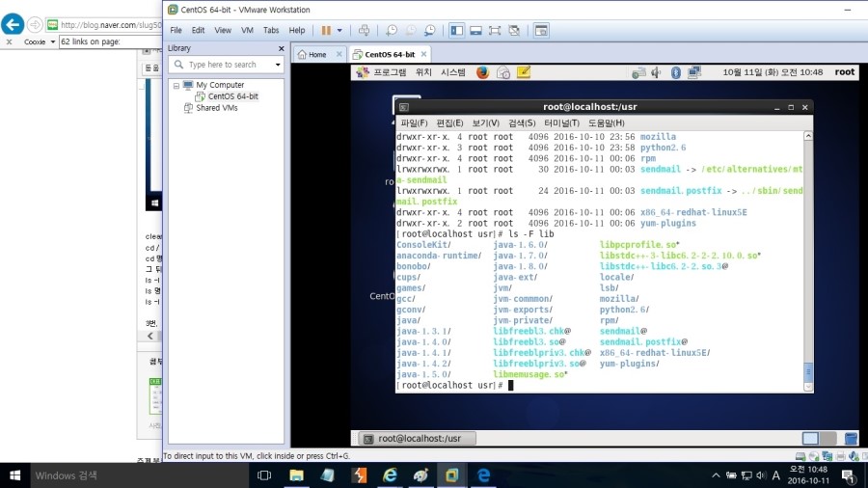This screenshot has height=488, width=868.
Task: Open the snapshot manager with the wrench icon
Action: (x=430, y=31)
